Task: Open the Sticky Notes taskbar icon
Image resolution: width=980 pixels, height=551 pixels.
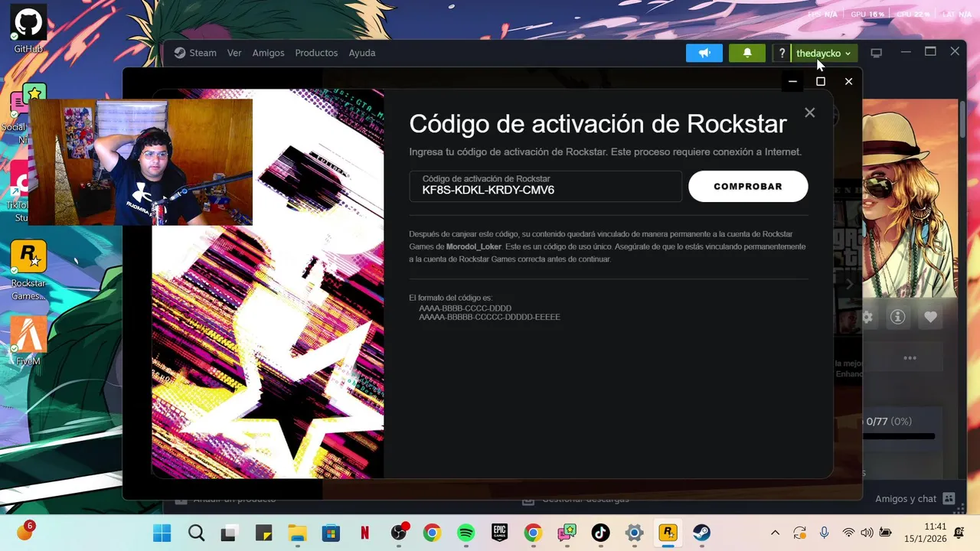Action: click(x=263, y=533)
